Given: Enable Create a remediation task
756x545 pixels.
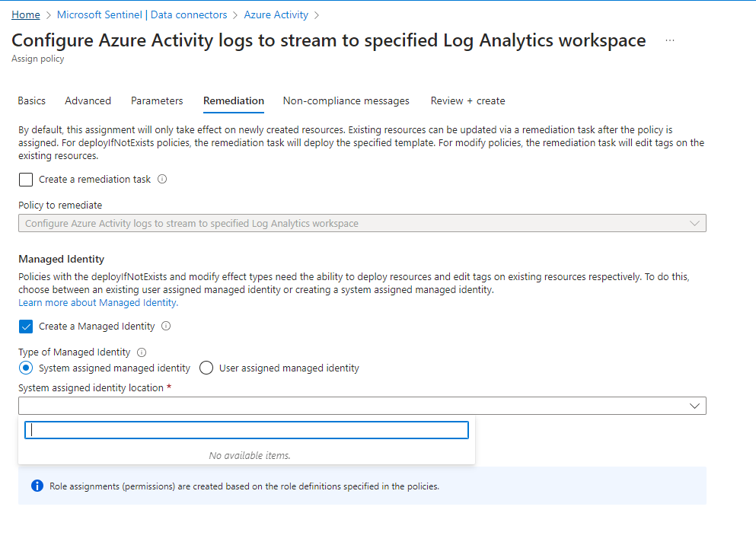Looking at the screenshot, I should (25, 180).
